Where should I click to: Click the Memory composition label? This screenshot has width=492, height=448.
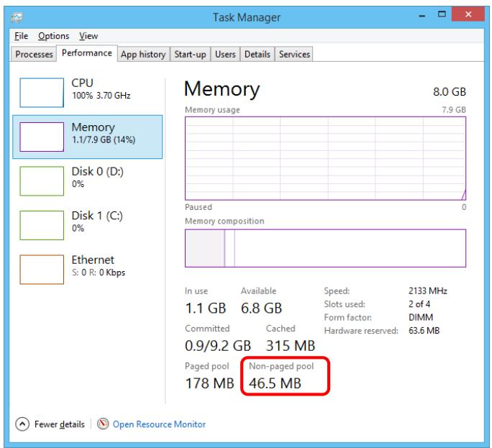[224, 221]
